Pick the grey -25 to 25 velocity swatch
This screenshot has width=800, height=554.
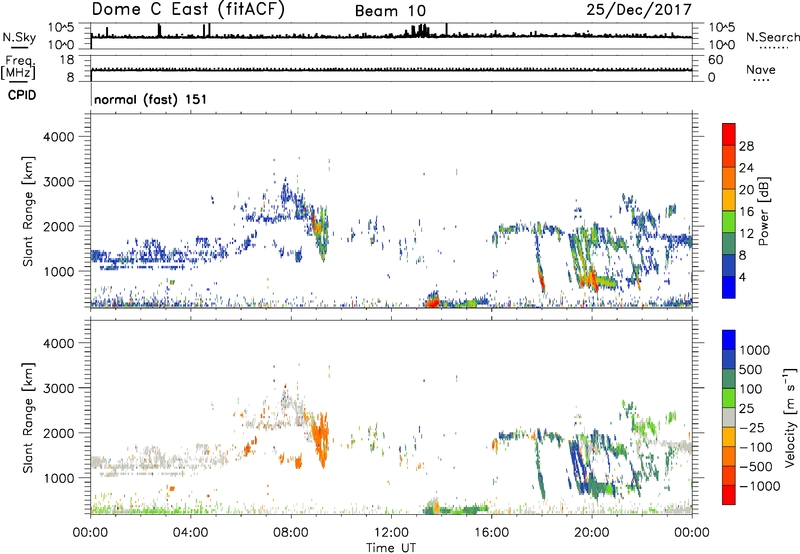click(x=729, y=417)
